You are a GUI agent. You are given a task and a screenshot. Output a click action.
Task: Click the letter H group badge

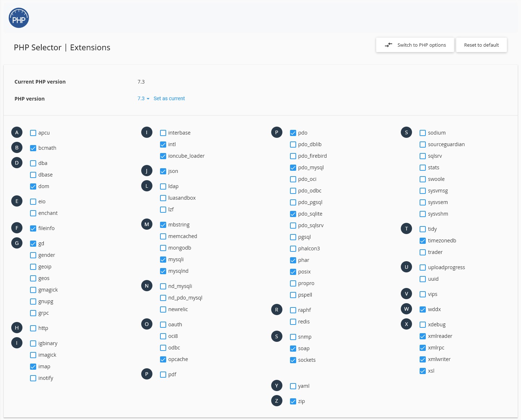point(17,328)
